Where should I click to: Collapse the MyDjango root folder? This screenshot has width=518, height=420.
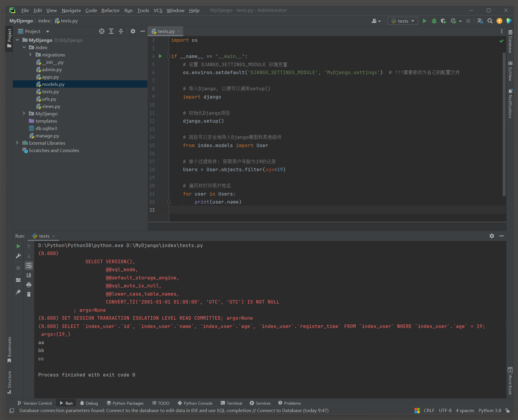coord(17,40)
